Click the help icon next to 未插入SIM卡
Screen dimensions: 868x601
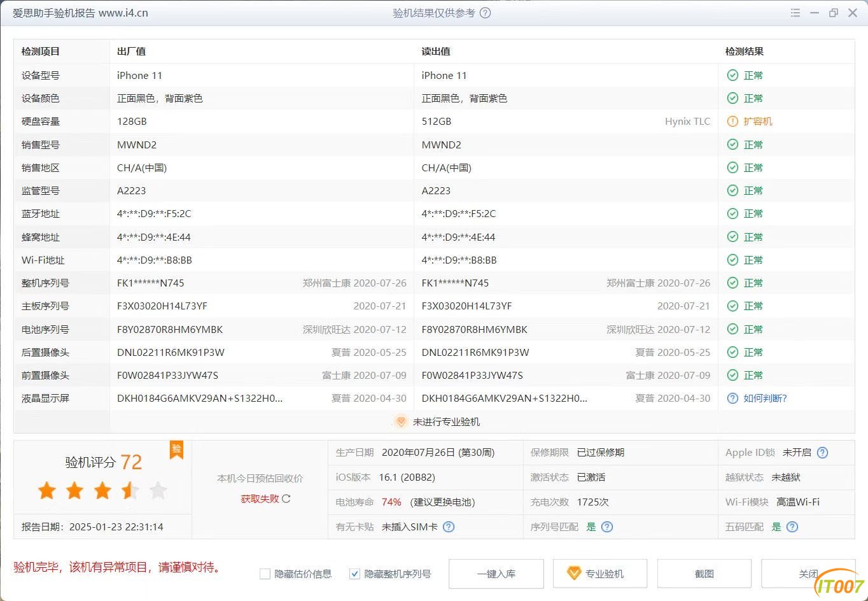coord(449,527)
